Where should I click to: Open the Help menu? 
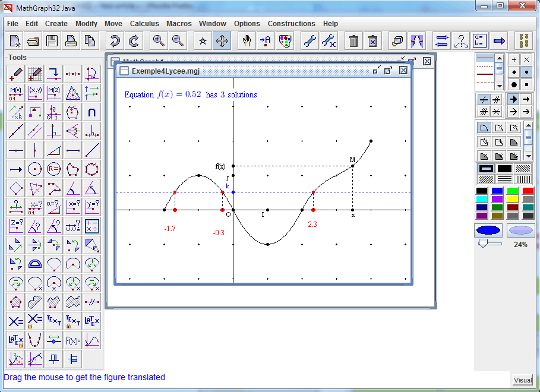pos(330,24)
